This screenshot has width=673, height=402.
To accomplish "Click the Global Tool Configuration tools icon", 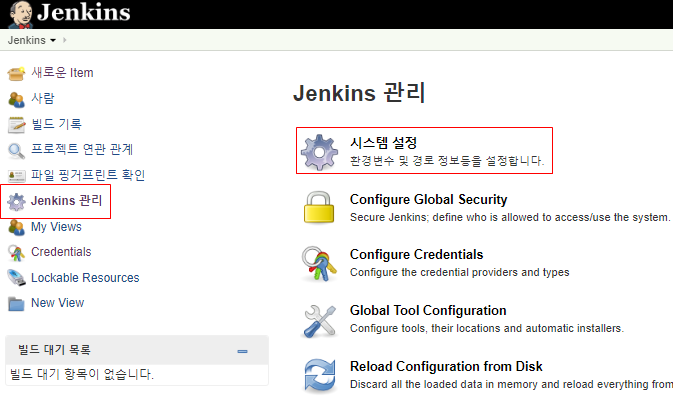I will (x=319, y=320).
